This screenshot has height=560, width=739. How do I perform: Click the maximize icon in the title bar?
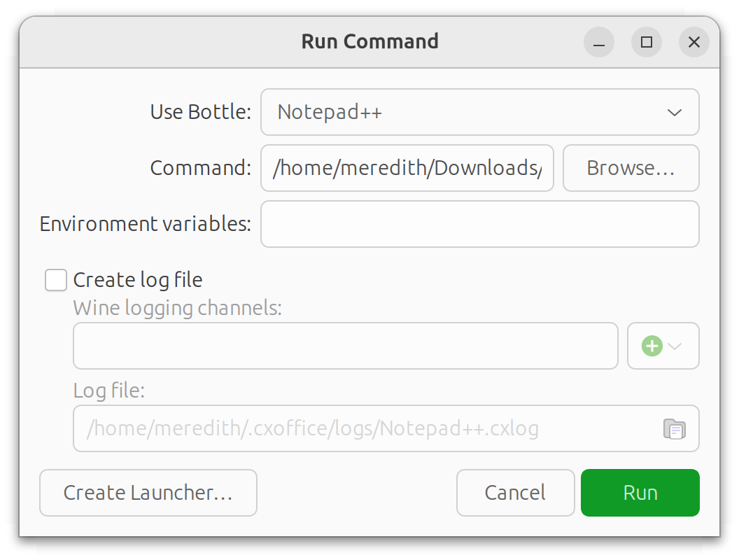coord(646,42)
